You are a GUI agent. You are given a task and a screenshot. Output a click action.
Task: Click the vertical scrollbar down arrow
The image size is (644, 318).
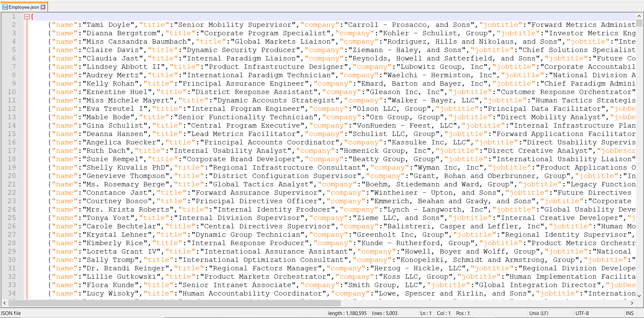pos(639,296)
